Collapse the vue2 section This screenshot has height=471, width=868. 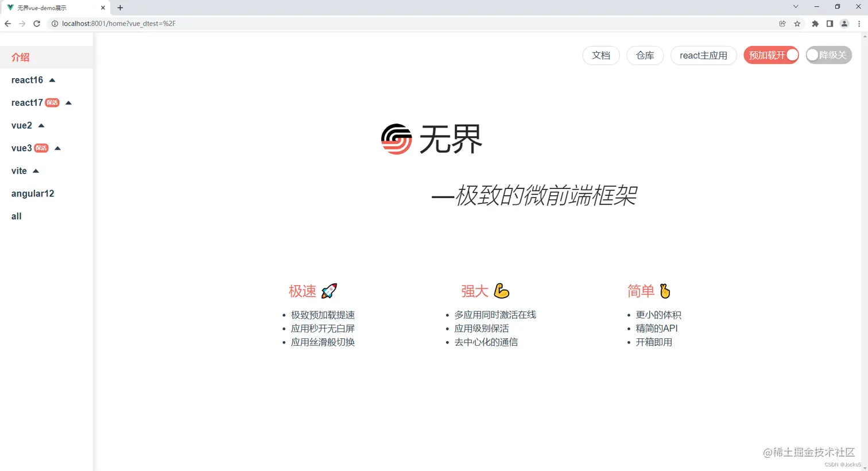[40, 125]
